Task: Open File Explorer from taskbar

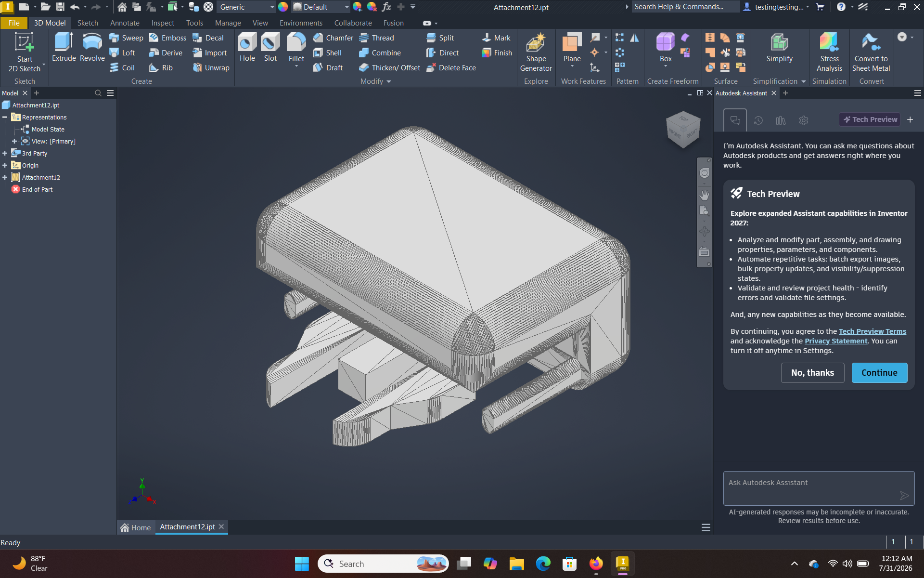Action: click(516, 564)
